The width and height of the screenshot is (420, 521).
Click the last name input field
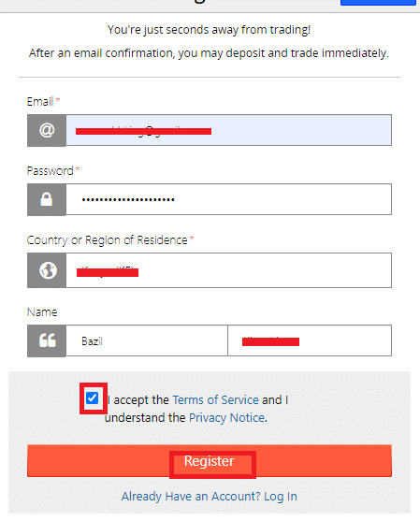[310, 340]
